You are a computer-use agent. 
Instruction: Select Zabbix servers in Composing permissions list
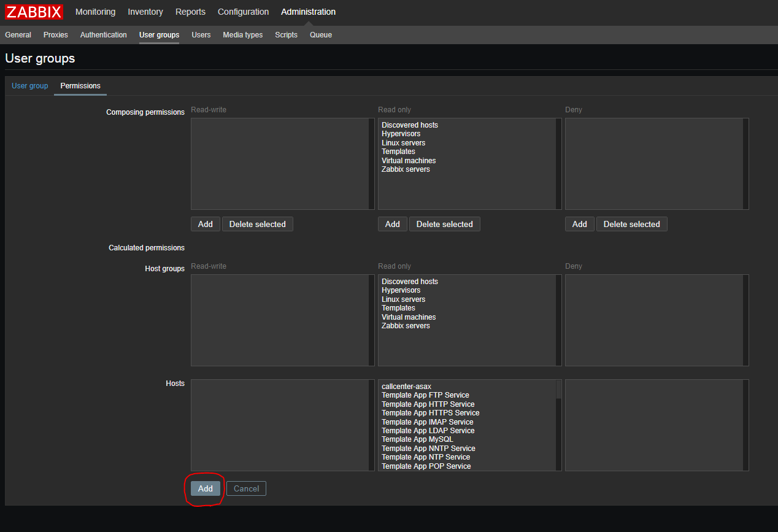click(406, 169)
